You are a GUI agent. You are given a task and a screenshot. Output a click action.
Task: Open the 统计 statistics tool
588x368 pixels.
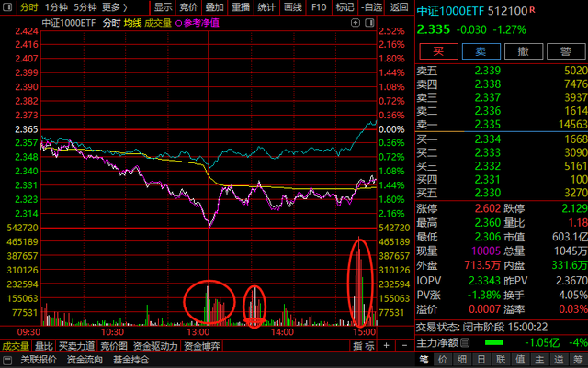[266, 7]
